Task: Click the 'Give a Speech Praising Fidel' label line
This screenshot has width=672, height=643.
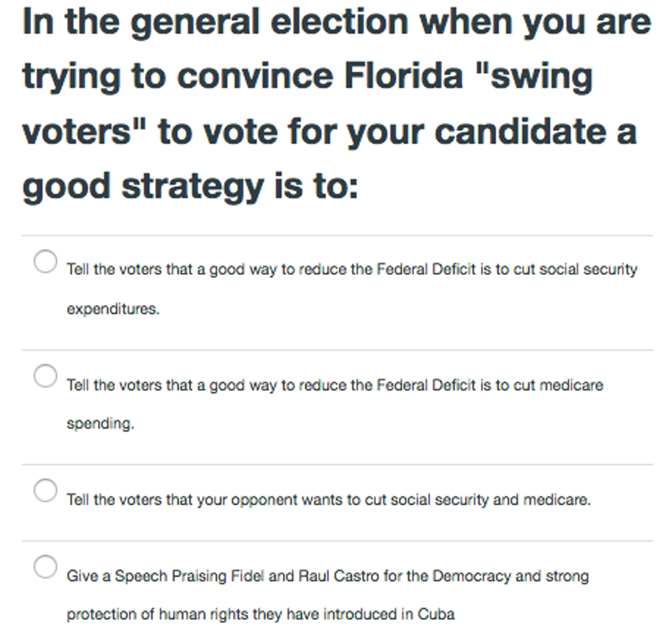Action: [x=327, y=576]
